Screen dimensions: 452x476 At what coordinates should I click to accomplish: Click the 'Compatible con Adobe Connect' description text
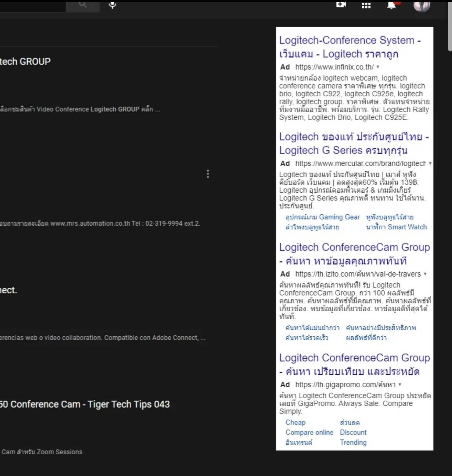[x=103, y=338]
